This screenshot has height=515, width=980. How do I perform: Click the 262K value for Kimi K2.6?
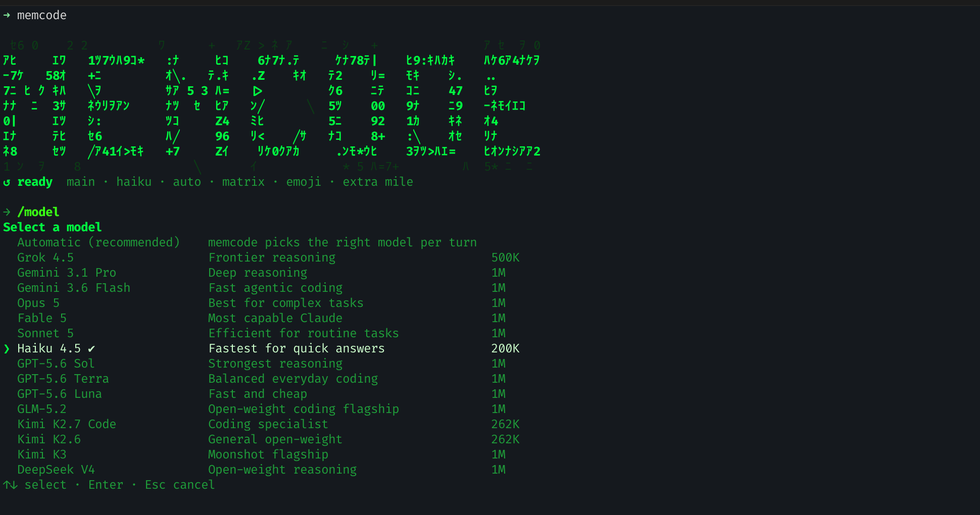pyautogui.click(x=505, y=439)
